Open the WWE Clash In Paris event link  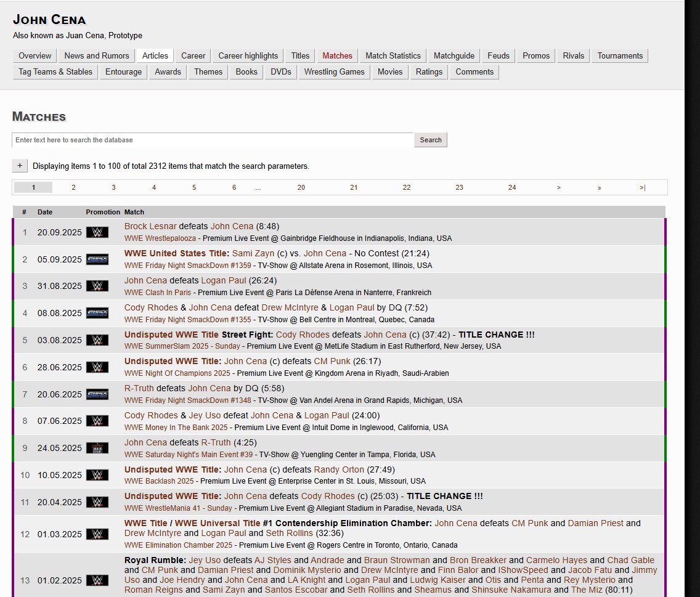(158, 293)
